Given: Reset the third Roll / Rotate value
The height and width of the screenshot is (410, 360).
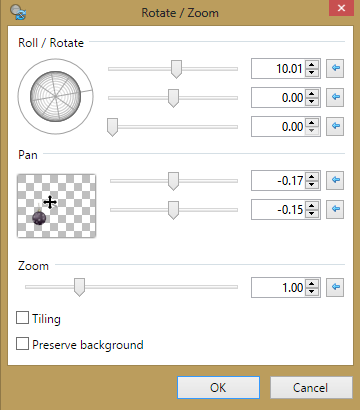Looking at the screenshot, I should pos(335,126).
